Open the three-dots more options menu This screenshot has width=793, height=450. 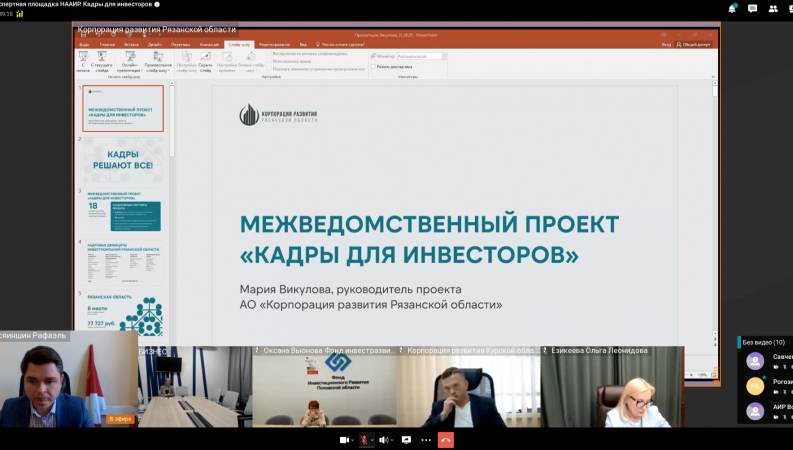[426, 440]
